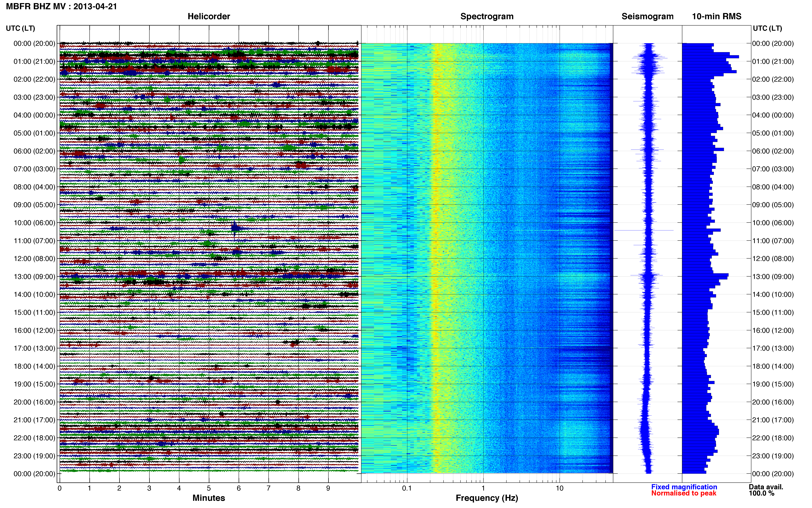Viewport: 812px width, 508px height.
Task: Click '18:00 (14:00)' on the RMS panel time axis
Action: [773, 366]
